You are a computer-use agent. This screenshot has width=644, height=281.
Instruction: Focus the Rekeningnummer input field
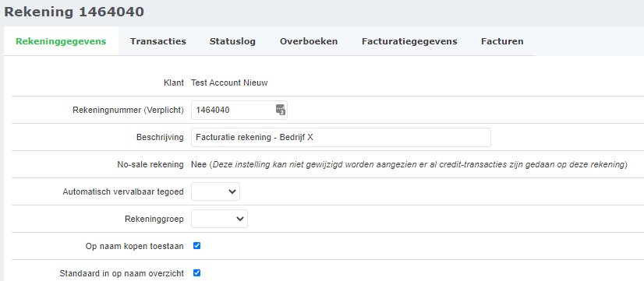[239, 110]
